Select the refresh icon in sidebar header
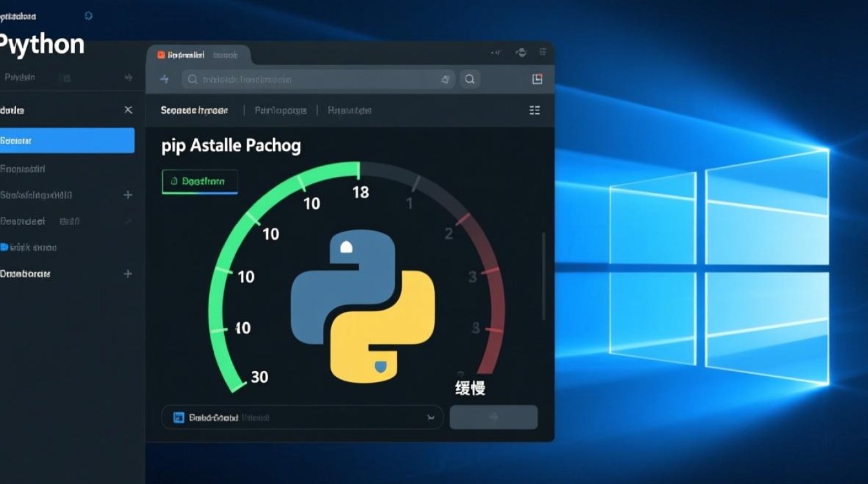The height and width of the screenshot is (484, 868). pyautogui.click(x=89, y=15)
